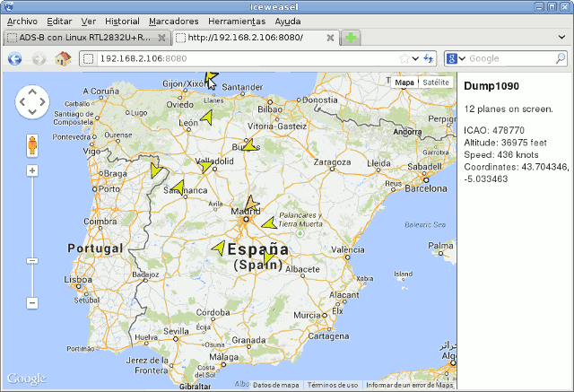Viewport: 574px width, 392px height.
Task: Click the site identity icon in address bar
Action: point(88,58)
